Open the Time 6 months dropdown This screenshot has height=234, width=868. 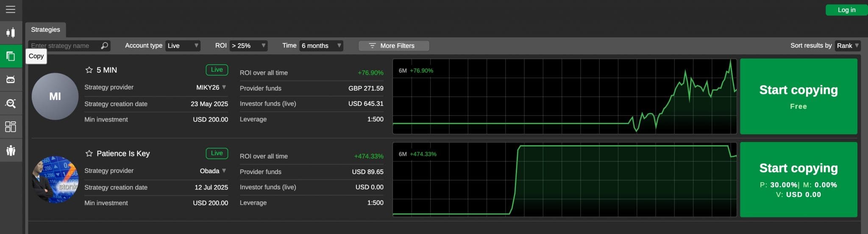click(x=321, y=45)
